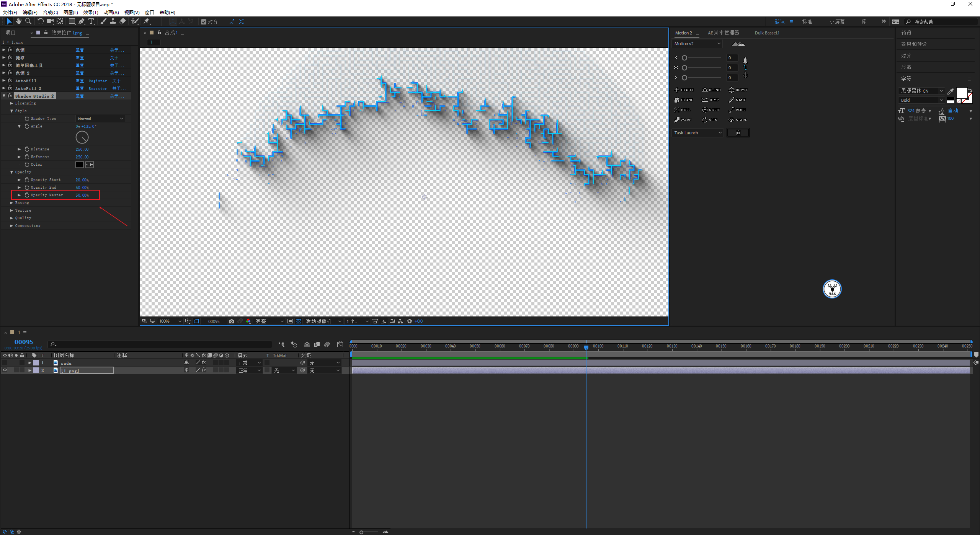Toggle the transparency grid button

(x=299, y=321)
